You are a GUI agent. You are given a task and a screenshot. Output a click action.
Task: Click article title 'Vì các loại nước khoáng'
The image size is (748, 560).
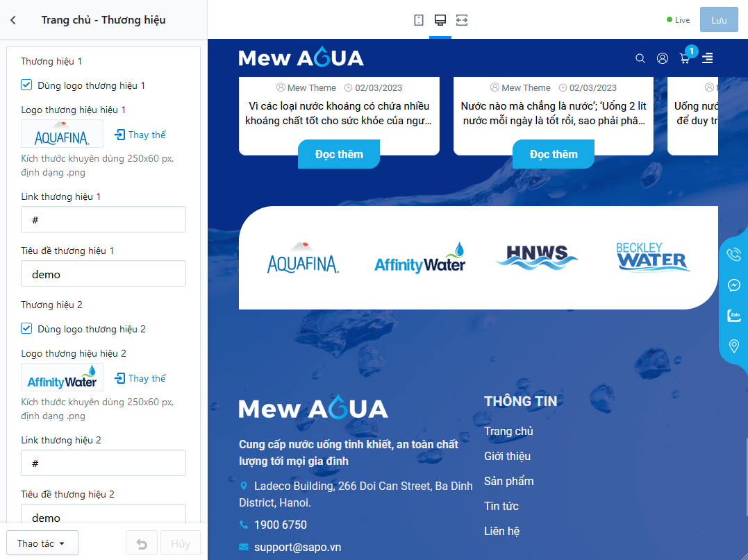pyautogui.click(x=338, y=113)
